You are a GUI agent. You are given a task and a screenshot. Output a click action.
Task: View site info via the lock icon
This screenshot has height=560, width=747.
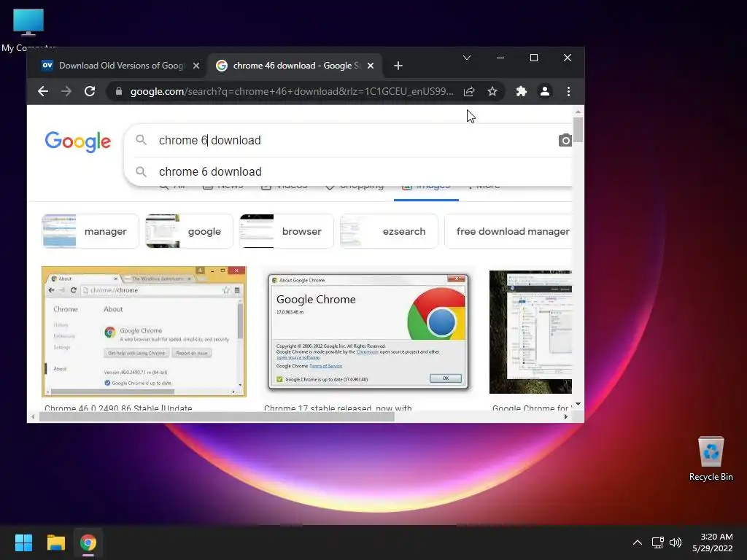pyautogui.click(x=119, y=91)
